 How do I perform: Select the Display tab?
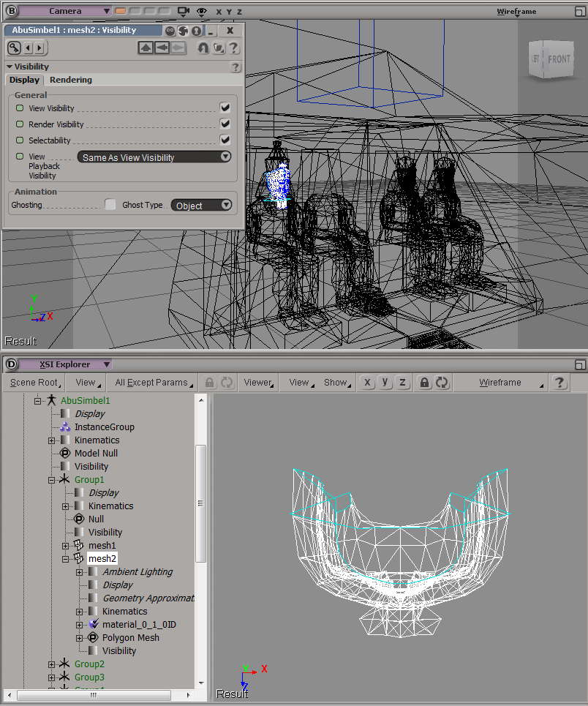(24, 80)
